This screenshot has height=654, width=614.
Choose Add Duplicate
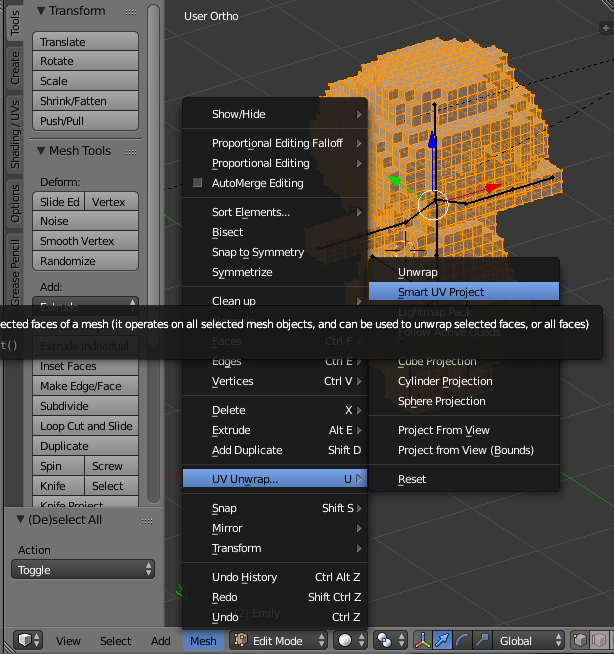pyautogui.click(x=275, y=450)
